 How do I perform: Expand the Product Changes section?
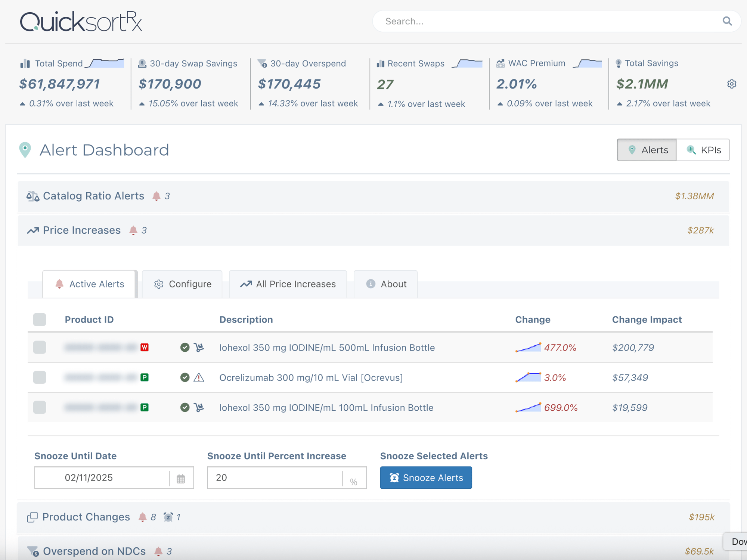[x=86, y=517]
